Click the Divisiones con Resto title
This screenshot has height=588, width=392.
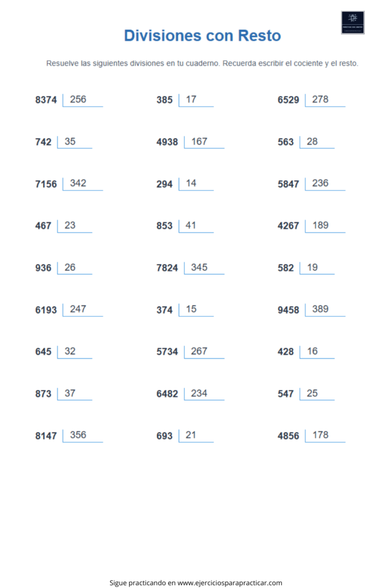[203, 36]
